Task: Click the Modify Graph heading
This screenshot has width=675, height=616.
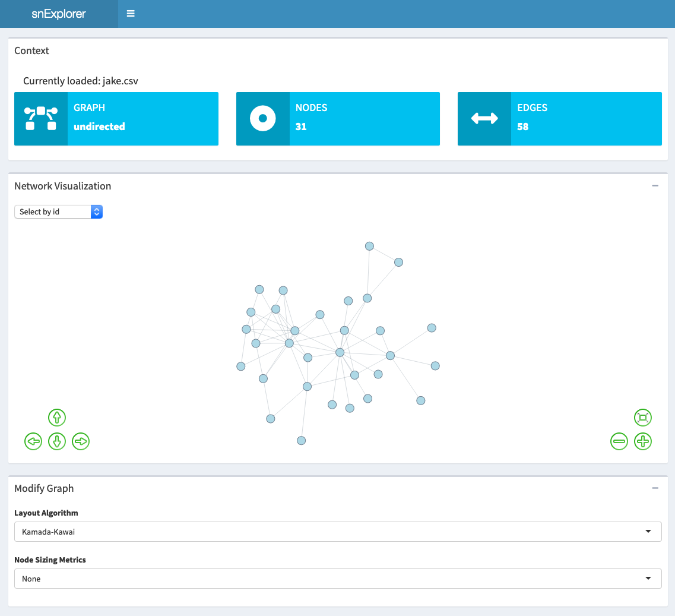Action: click(x=44, y=488)
